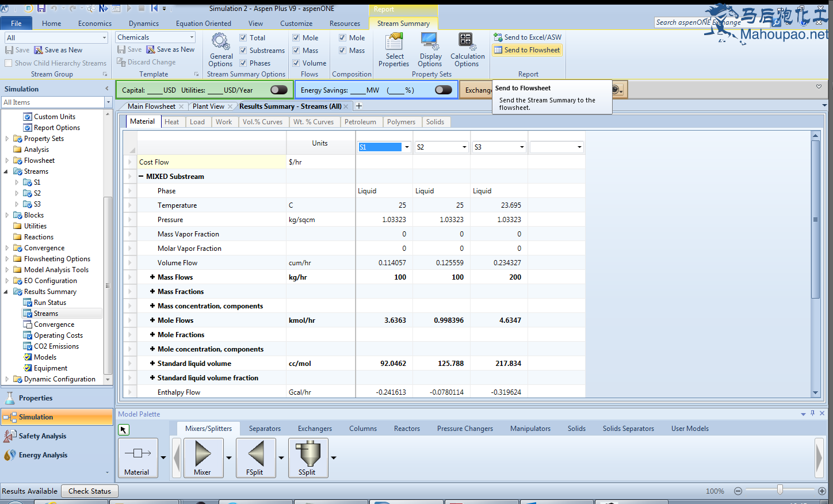The width and height of the screenshot is (833, 504).
Task: Switch on the economics Capital toggle
Action: pos(279,90)
